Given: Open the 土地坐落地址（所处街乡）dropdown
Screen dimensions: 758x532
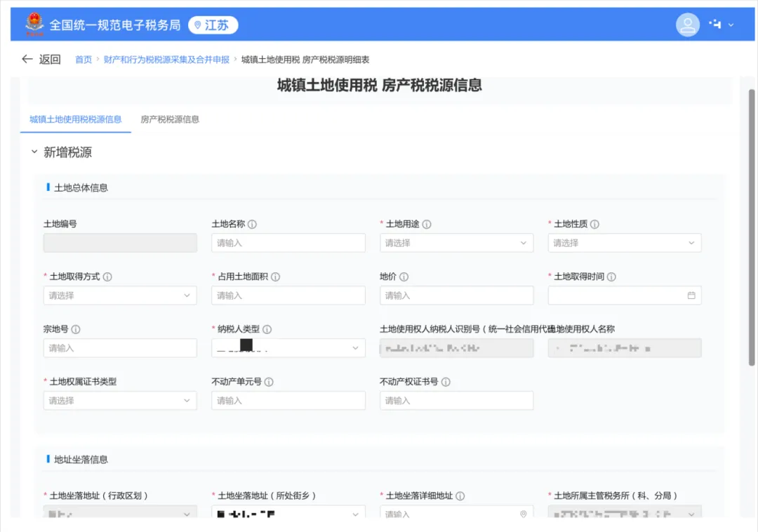Looking at the screenshot, I should click(288, 514).
